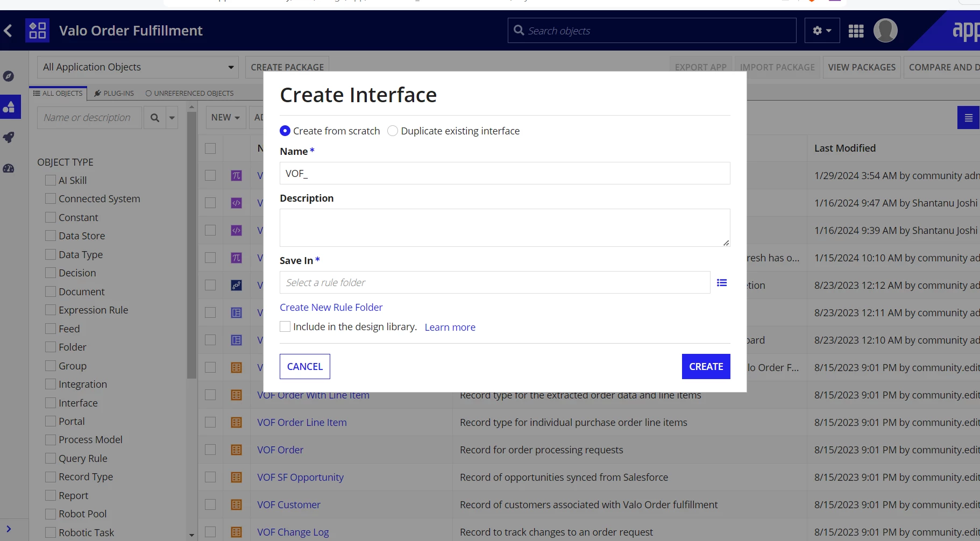Check the Connected System filter
This screenshot has width=980, height=541.
[x=51, y=198]
